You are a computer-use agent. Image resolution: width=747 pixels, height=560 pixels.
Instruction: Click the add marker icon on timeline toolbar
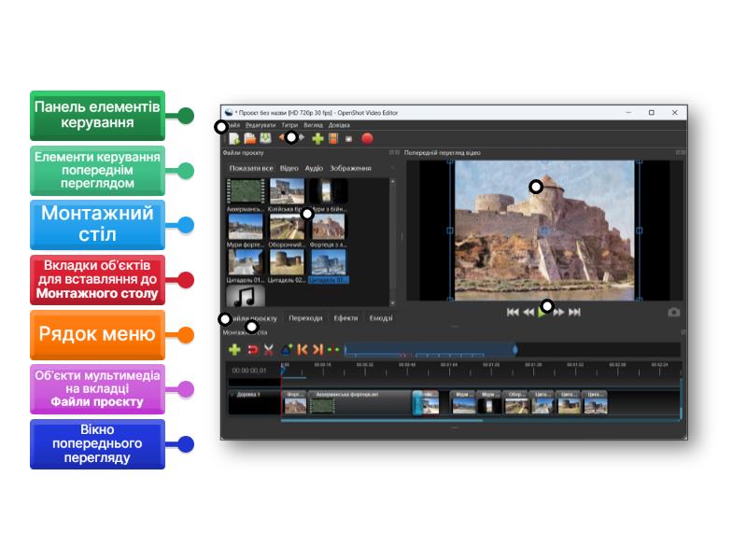point(287,349)
